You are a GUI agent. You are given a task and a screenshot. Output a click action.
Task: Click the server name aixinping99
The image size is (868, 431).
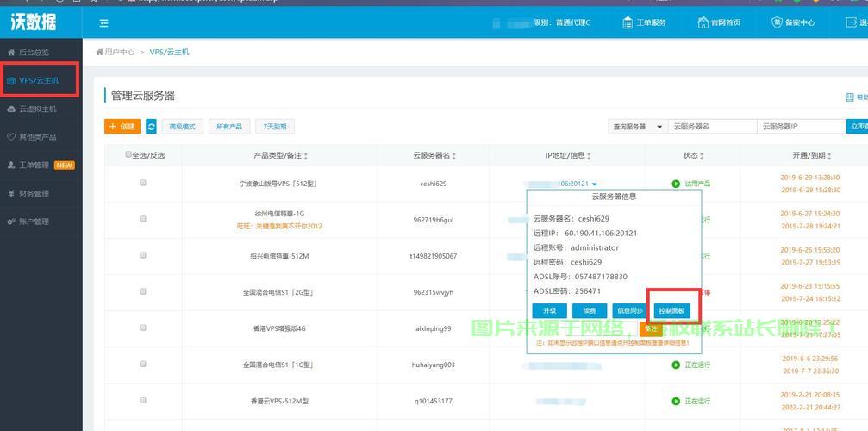coord(434,328)
